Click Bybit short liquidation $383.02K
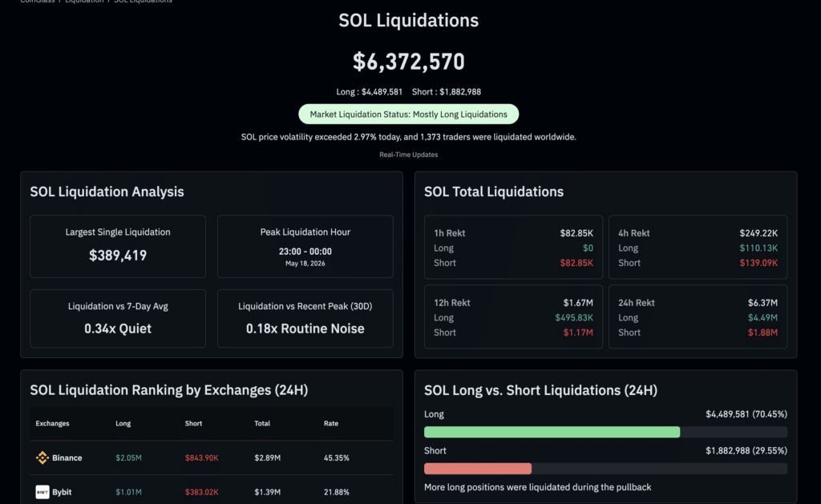 coord(201,492)
